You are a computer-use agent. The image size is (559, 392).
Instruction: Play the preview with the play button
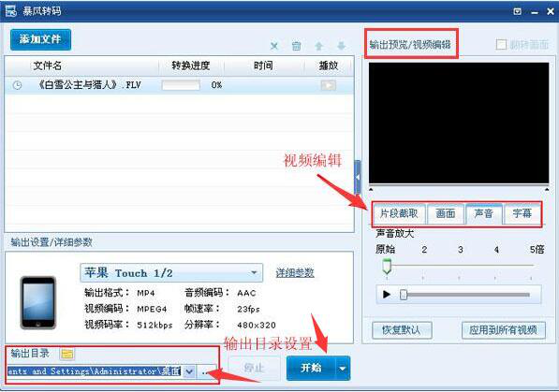387,295
